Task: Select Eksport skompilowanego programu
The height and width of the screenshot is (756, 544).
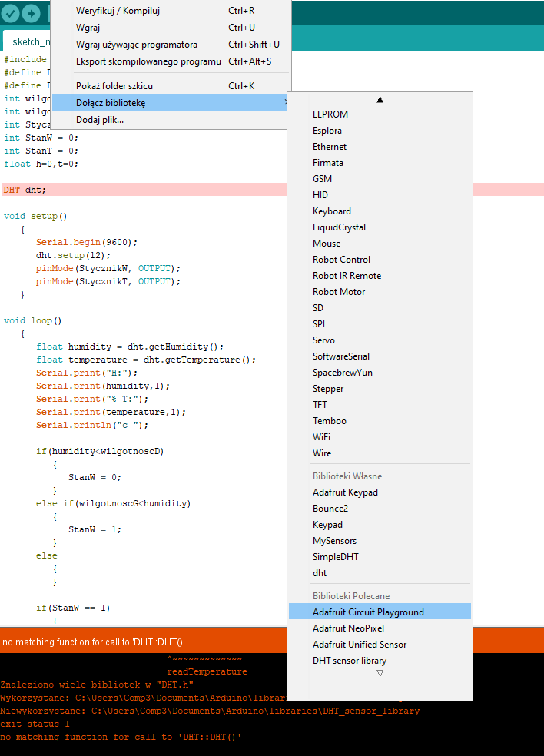Action: pyautogui.click(x=171, y=61)
